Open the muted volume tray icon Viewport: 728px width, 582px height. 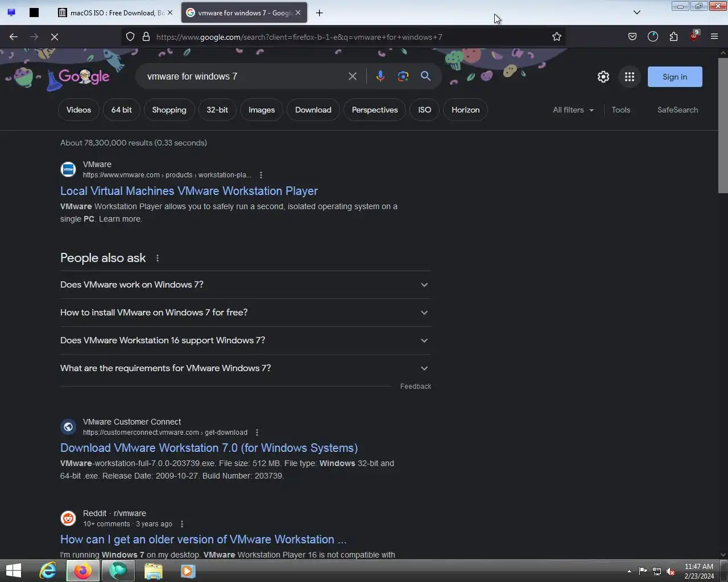click(671, 571)
